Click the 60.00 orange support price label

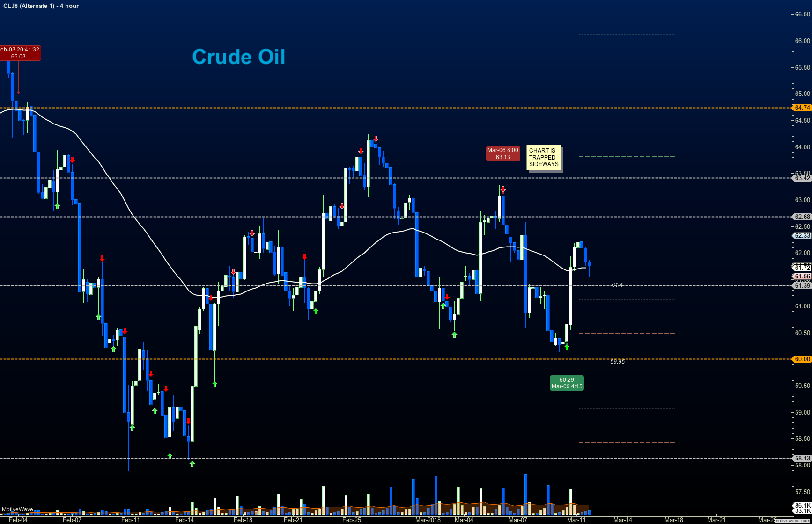click(802, 359)
